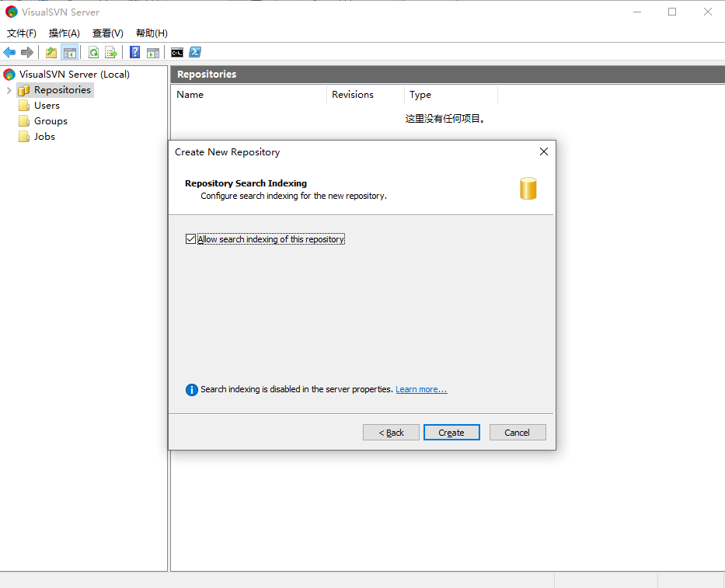Viewport: 725px width, 588px height.
Task: Click the Export List toolbar icon
Action: (x=111, y=53)
